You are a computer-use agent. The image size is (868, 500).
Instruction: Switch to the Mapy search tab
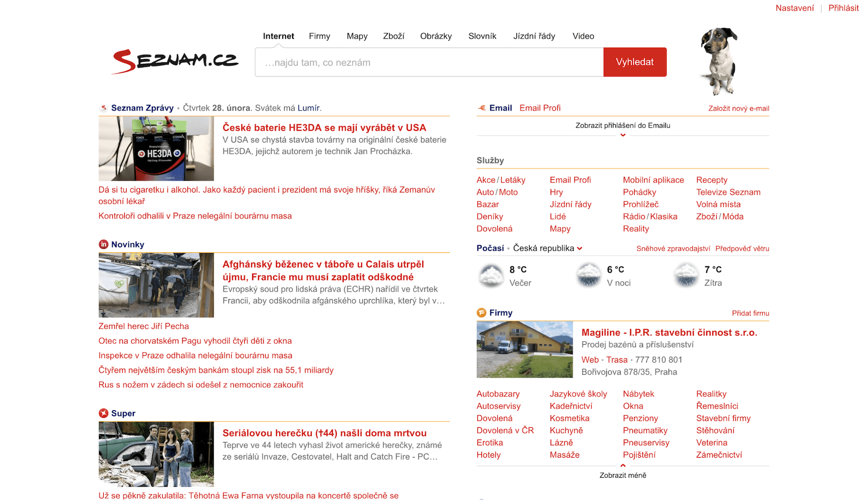[x=357, y=36]
